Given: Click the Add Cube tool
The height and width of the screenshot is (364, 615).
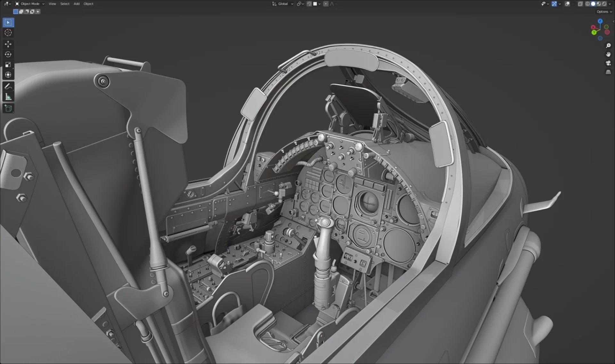Looking at the screenshot, I should tap(8, 108).
